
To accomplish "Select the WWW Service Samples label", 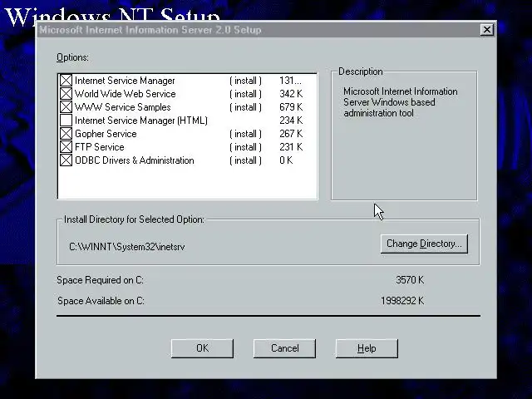I will pos(122,107).
